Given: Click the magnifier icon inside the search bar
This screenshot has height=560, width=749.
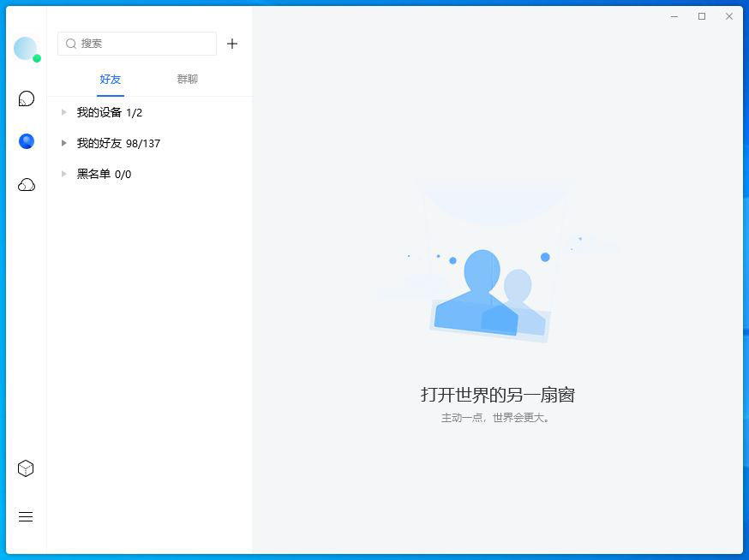Looking at the screenshot, I should (71, 44).
